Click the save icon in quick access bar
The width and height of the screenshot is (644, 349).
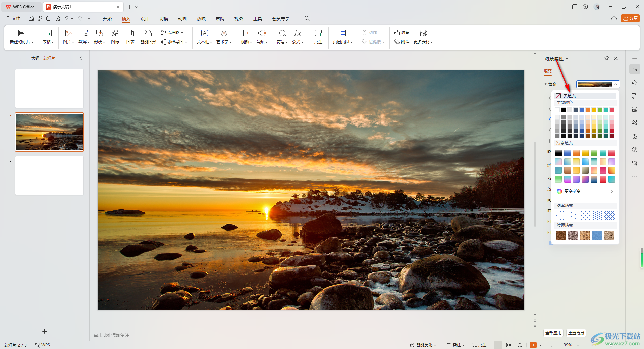[x=31, y=18]
